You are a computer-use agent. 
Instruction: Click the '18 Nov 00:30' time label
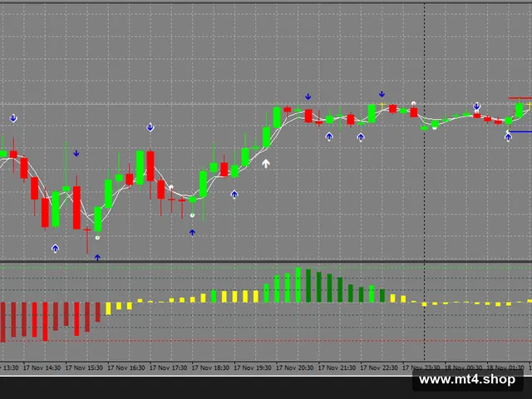pos(464,367)
